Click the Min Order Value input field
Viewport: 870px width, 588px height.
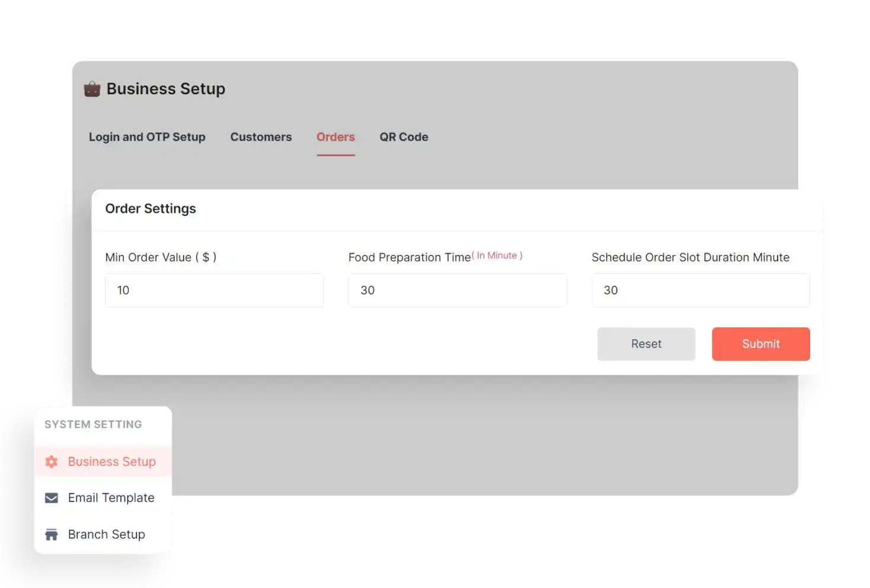[x=215, y=290]
